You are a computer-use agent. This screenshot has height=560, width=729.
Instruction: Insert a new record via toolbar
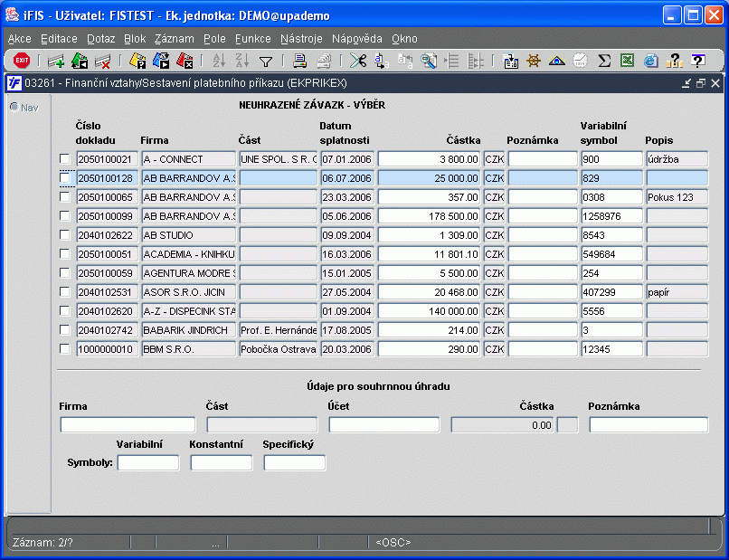[56, 61]
